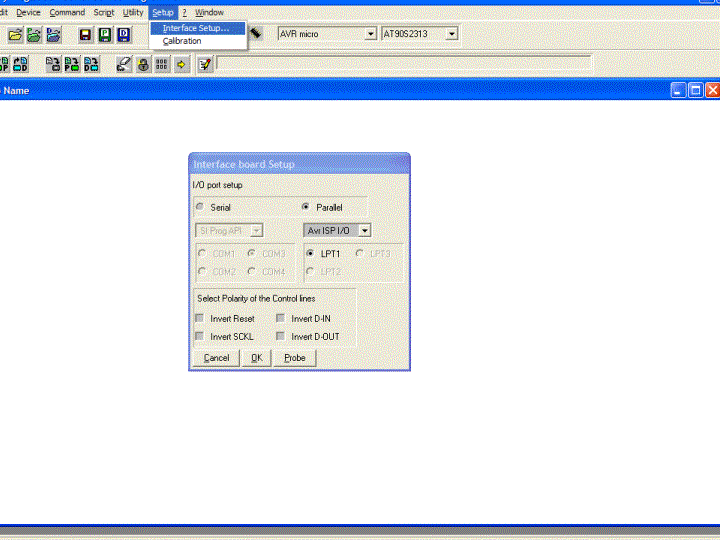This screenshot has height=540, width=720.
Task: Choose Calibration from Setup menu
Action: (198, 41)
